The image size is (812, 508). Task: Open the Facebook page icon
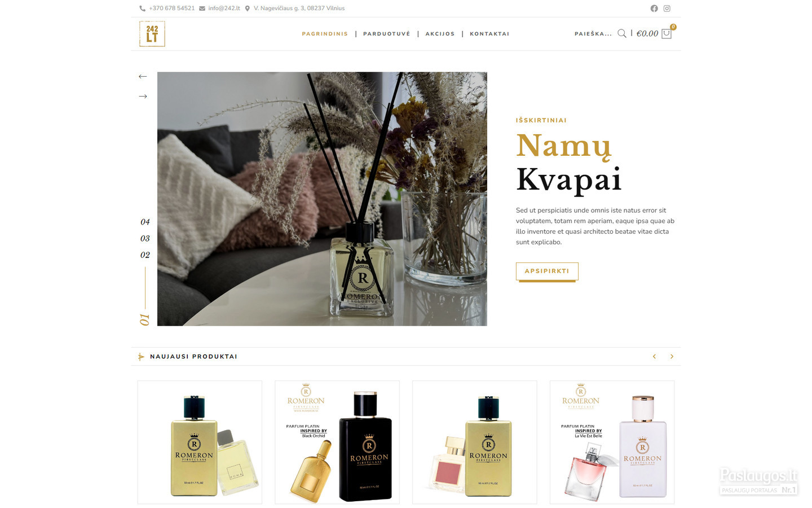pos(654,8)
